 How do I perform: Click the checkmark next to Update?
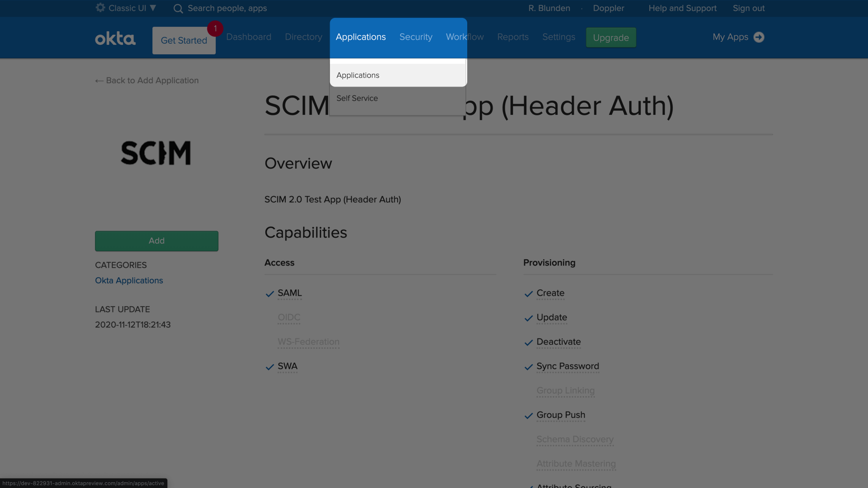pos(528,318)
